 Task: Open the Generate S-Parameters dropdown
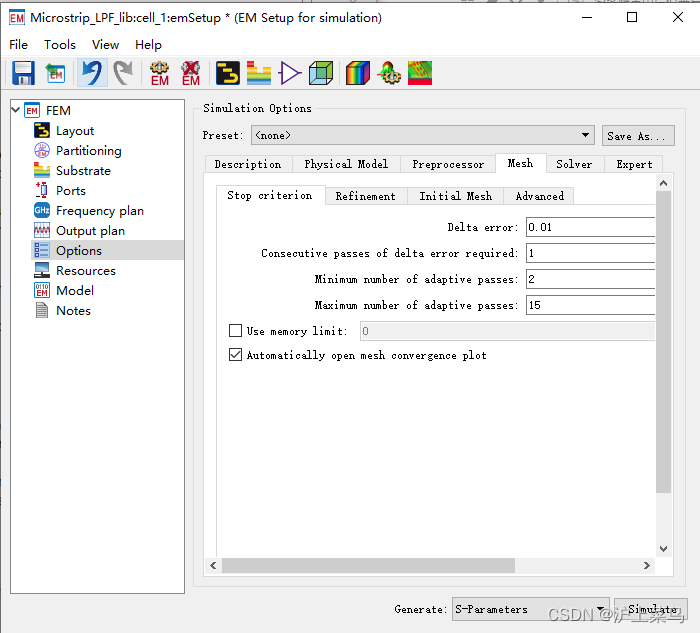pos(530,609)
